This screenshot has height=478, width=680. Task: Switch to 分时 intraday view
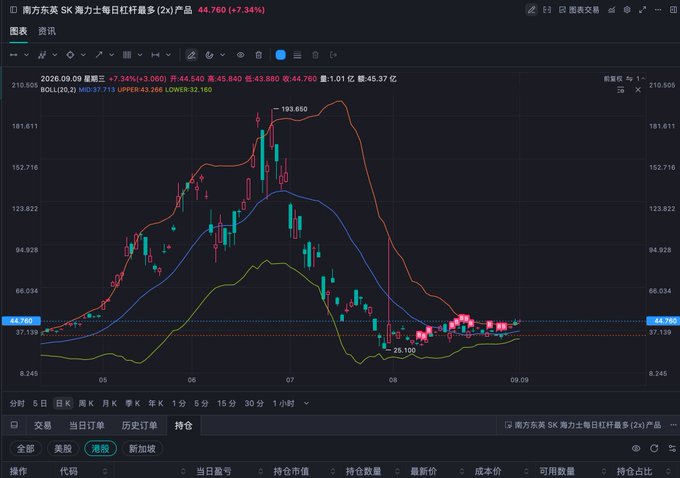(x=17, y=403)
